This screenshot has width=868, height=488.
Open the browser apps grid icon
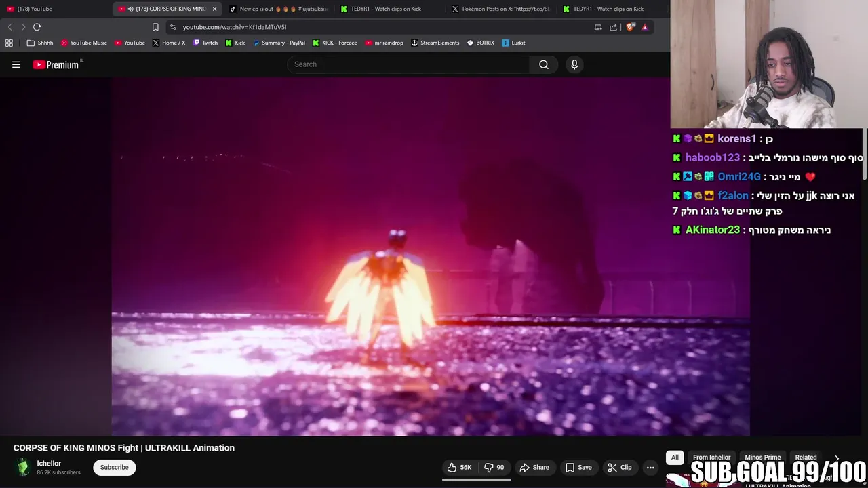(x=9, y=43)
